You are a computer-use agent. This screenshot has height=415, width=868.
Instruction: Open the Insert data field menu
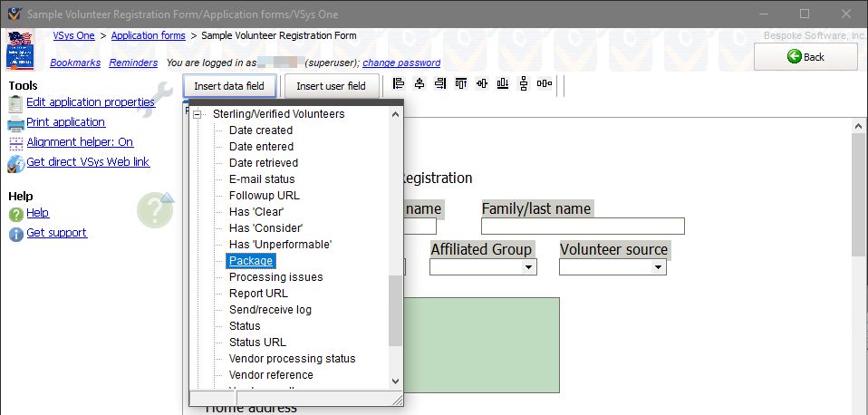(x=229, y=86)
